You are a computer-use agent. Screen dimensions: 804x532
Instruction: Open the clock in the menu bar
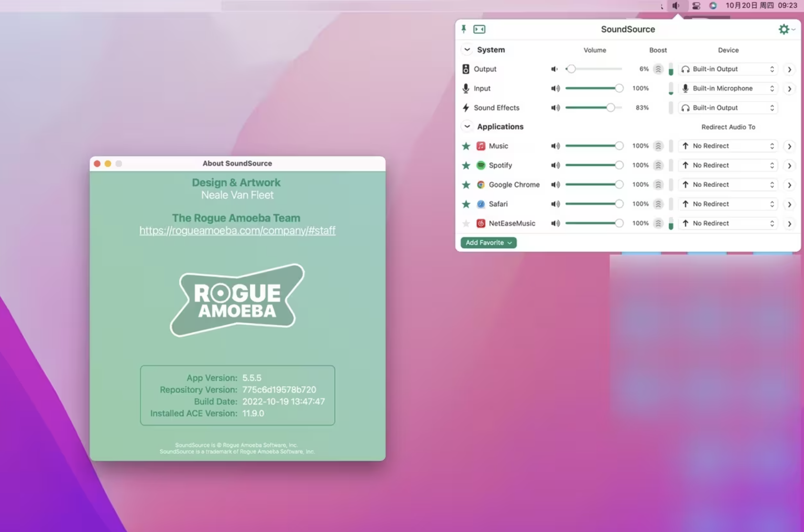click(762, 6)
